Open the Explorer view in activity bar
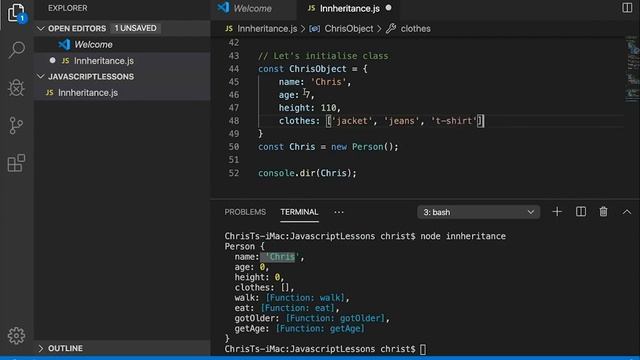The image size is (640, 360). pyautogui.click(x=16, y=13)
